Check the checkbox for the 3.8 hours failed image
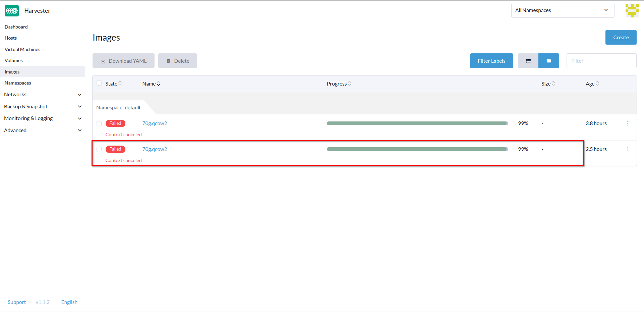 [x=99, y=123]
